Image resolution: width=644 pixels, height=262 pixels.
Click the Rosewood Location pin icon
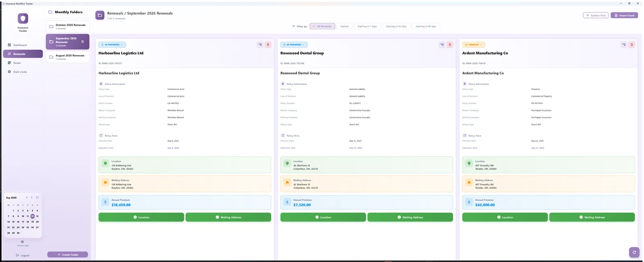287,164
